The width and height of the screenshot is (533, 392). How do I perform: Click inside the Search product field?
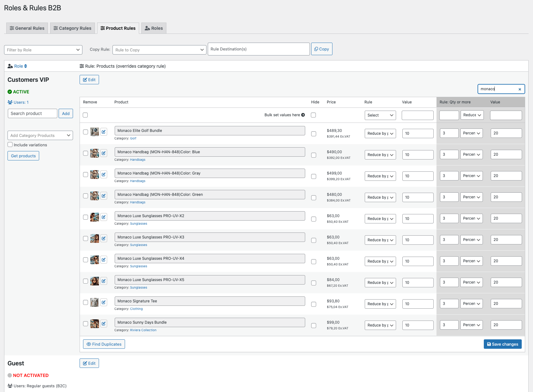tap(32, 113)
